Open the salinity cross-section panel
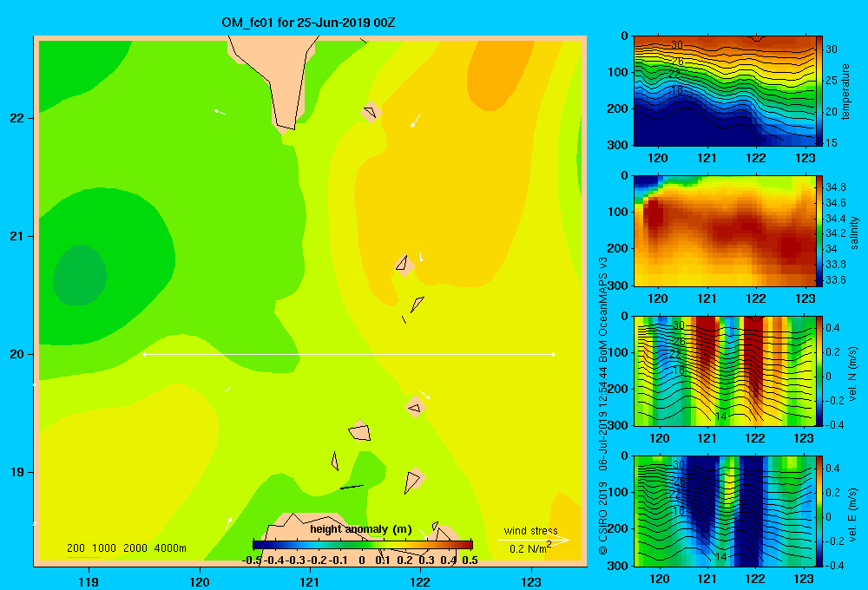The width and height of the screenshot is (868, 590). click(725, 231)
